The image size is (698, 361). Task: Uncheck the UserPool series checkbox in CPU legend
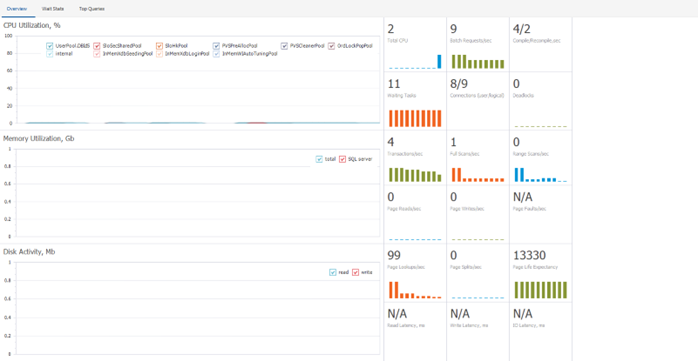[x=50, y=46]
